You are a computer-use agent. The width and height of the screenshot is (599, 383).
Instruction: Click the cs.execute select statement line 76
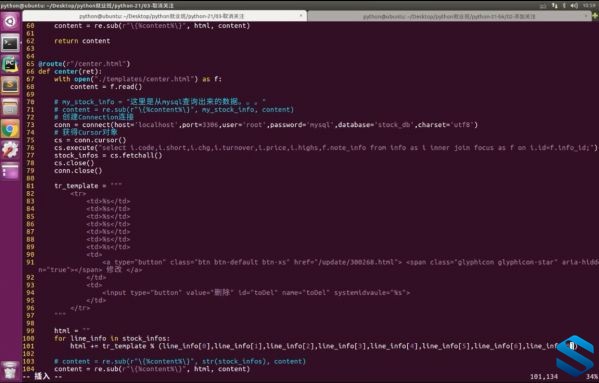[x=325, y=148]
